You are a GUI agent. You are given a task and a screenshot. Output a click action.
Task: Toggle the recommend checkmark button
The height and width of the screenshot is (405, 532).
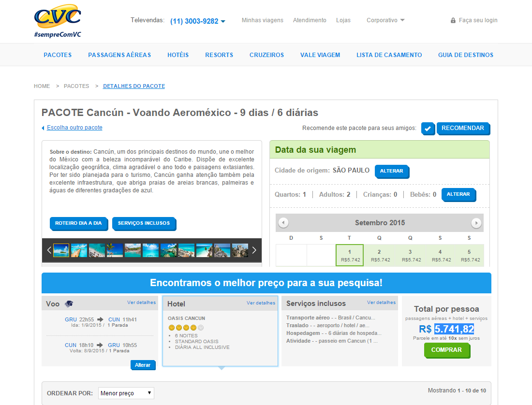[x=428, y=129]
